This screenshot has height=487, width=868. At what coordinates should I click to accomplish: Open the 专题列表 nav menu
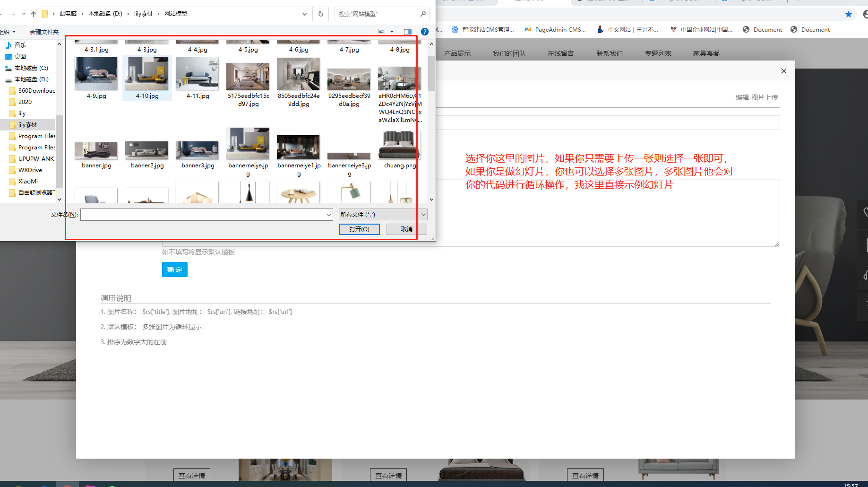coord(658,53)
